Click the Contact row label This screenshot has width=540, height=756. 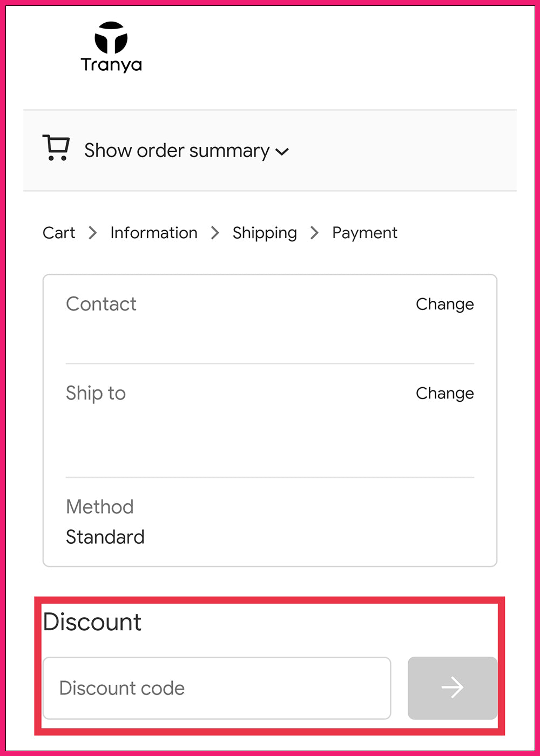coord(101,304)
